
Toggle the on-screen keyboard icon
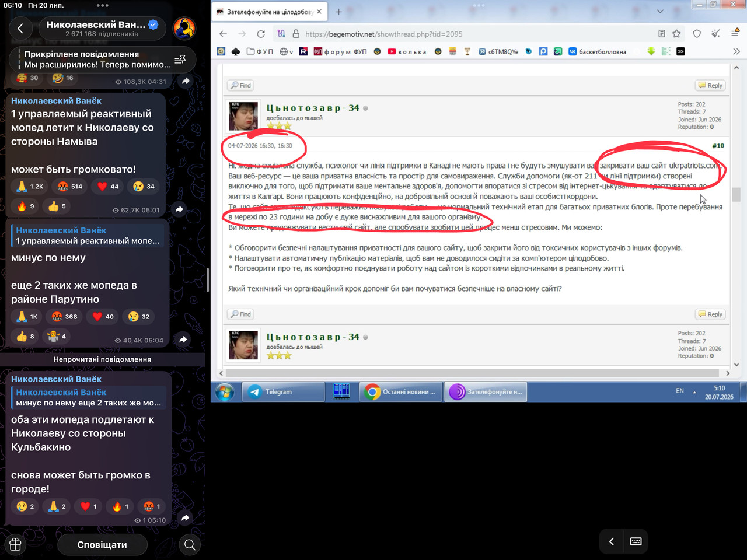tap(636, 541)
